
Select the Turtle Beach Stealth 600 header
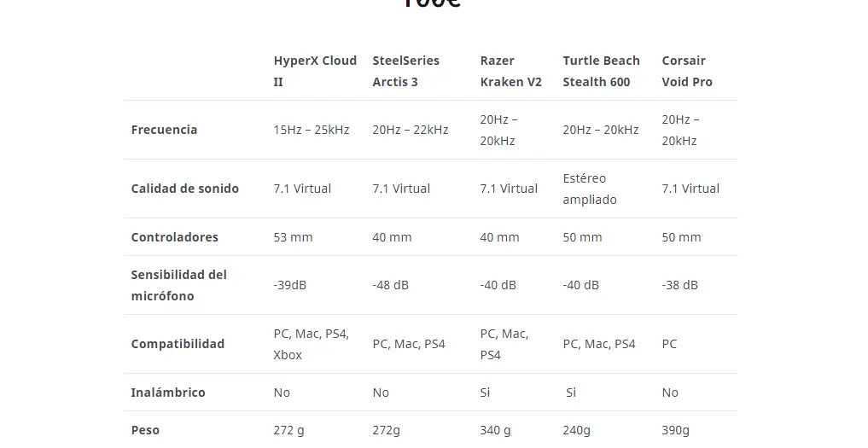(601, 71)
